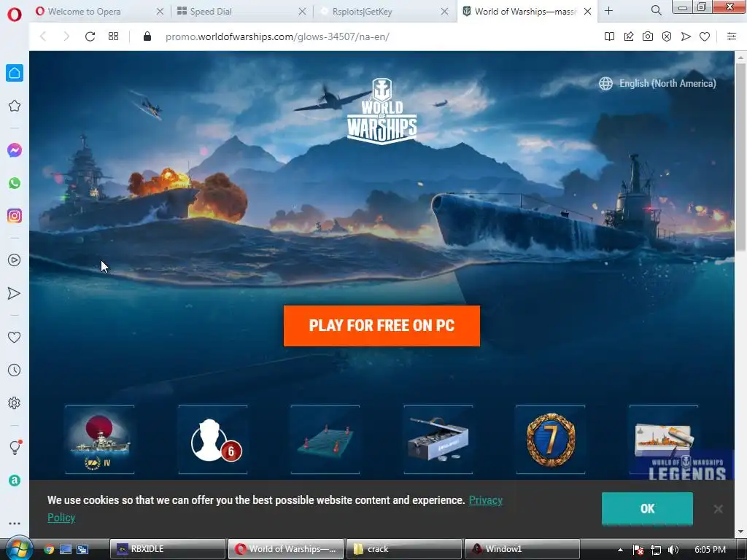This screenshot has width=747, height=560.
Task: Dismiss the cookie banner with X
Action: click(719, 509)
